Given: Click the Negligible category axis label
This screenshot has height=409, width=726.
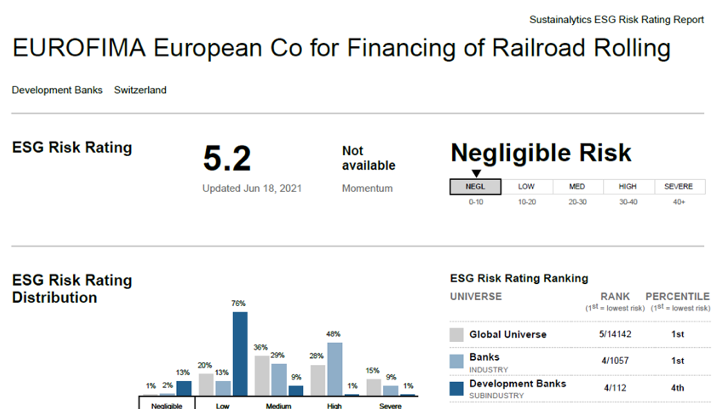Looking at the screenshot, I should point(166,405).
